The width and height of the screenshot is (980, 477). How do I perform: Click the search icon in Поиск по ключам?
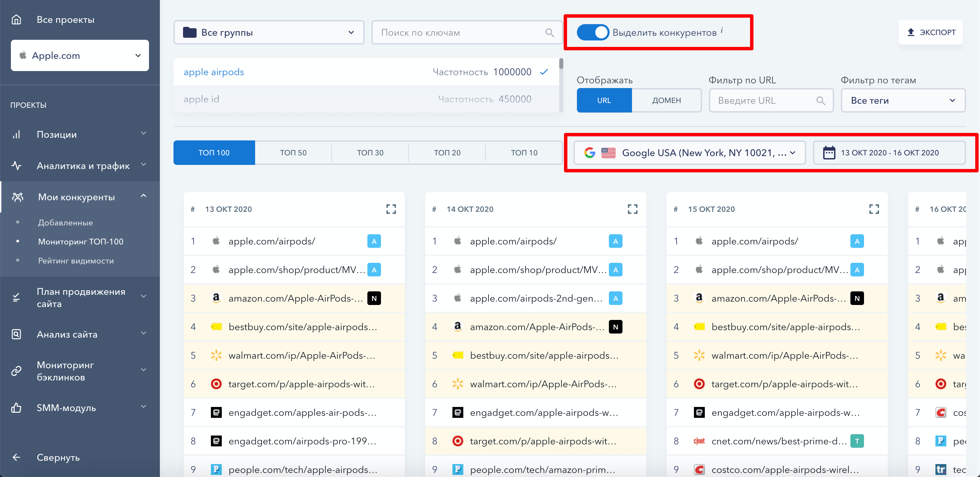click(549, 33)
